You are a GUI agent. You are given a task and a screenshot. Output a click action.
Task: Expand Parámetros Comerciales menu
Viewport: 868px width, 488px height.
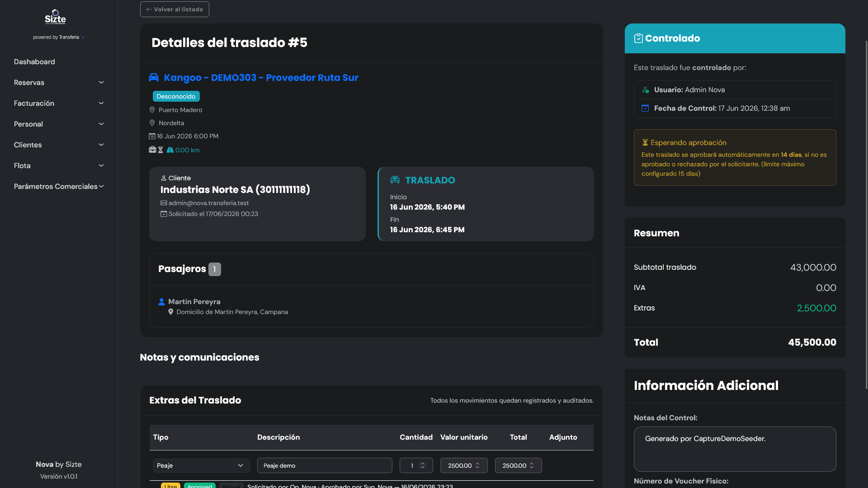tap(59, 186)
